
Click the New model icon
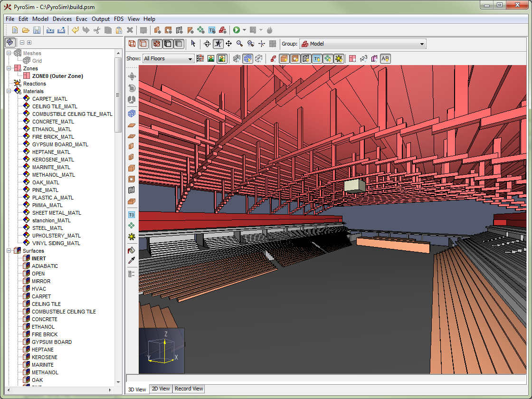[x=15, y=30]
